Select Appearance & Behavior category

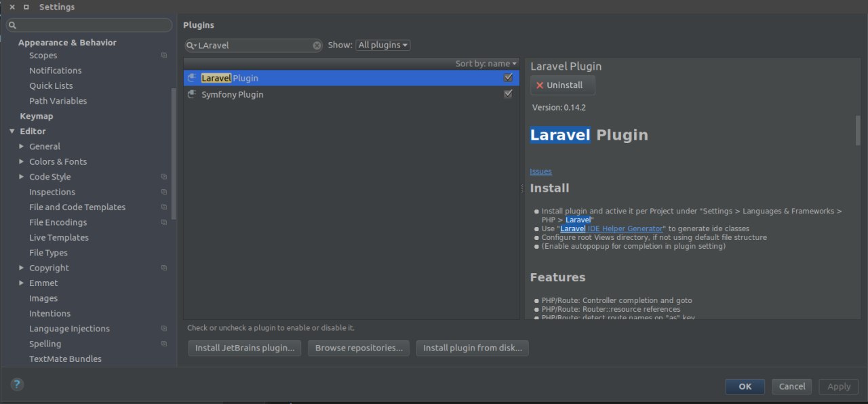point(67,42)
